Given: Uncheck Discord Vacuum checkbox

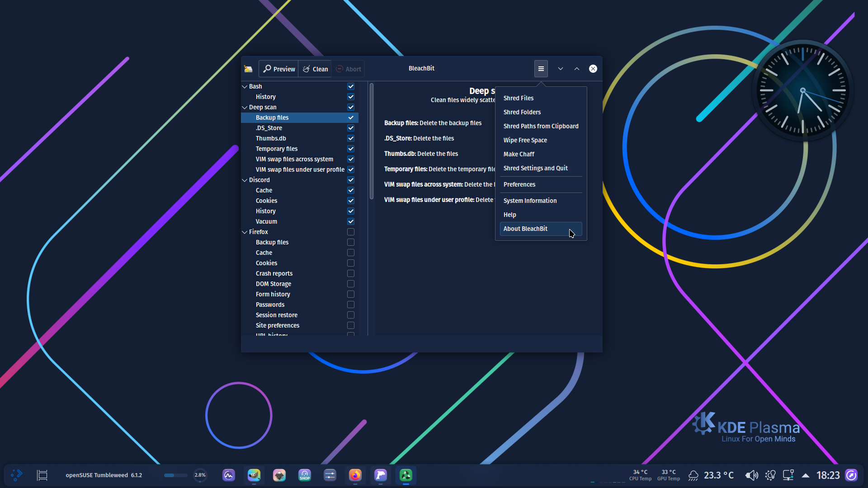Looking at the screenshot, I should point(351,221).
